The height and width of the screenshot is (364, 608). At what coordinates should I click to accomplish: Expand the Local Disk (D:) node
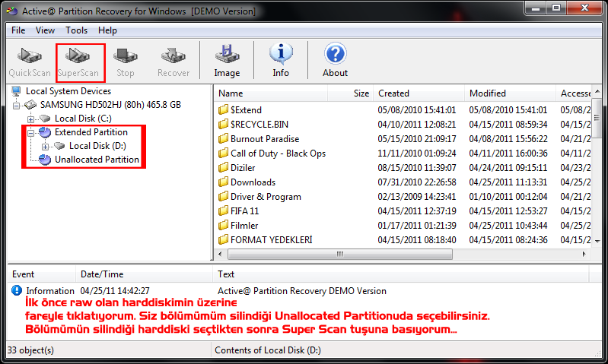click(45, 147)
